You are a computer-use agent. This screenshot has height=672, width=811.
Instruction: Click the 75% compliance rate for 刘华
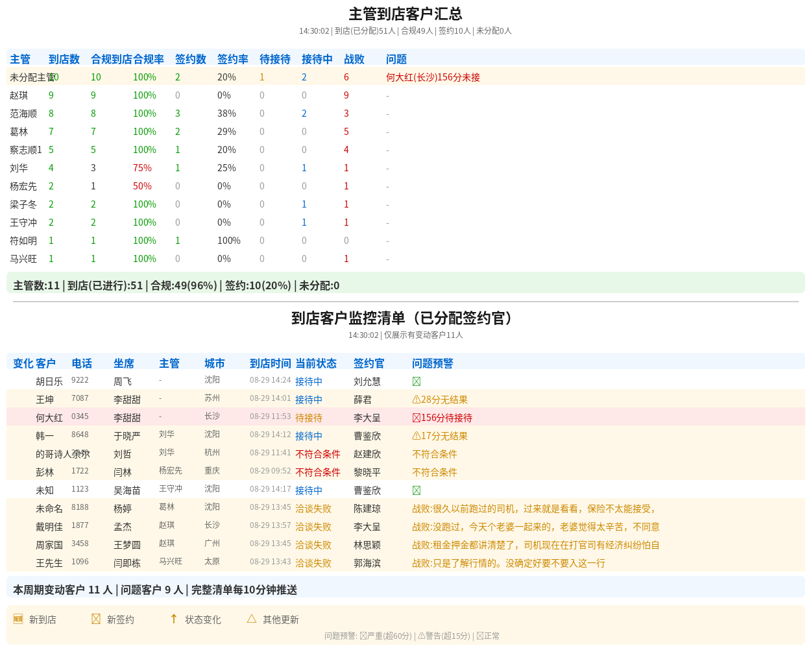click(x=142, y=168)
